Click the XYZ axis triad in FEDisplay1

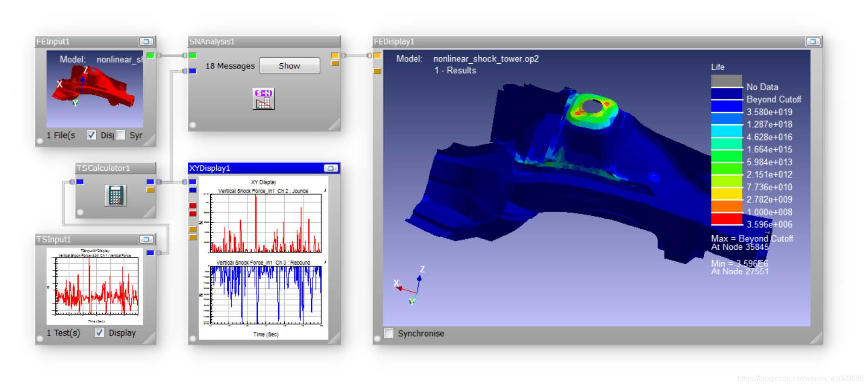pyautogui.click(x=410, y=286)
